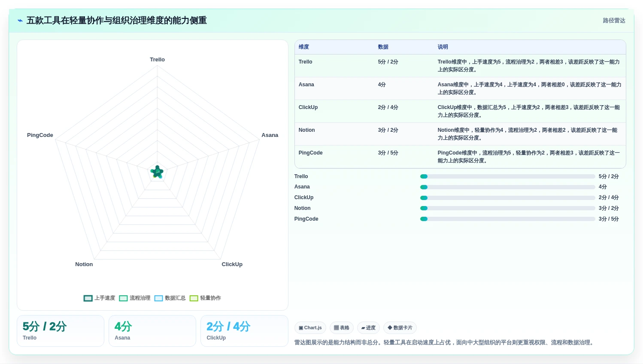Click the footnote text about 雷达图
The image size is (643, 364).
point(445,343)
